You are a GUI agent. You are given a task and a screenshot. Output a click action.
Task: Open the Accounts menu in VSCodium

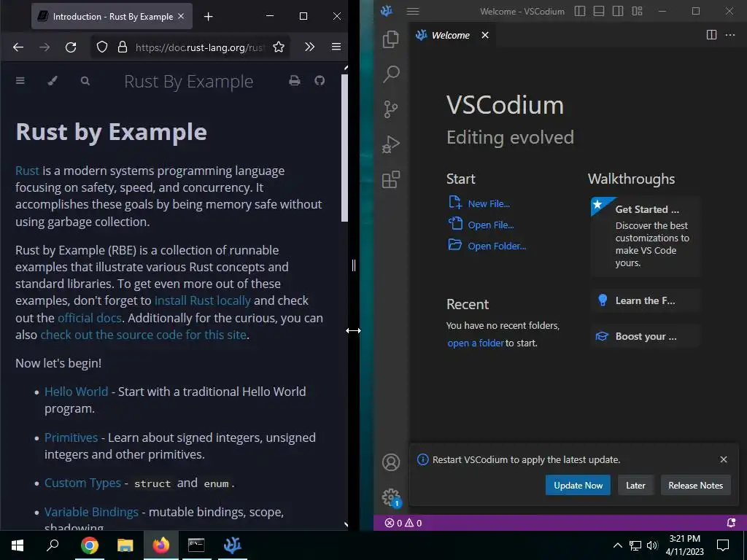click(x=391, y=462)
